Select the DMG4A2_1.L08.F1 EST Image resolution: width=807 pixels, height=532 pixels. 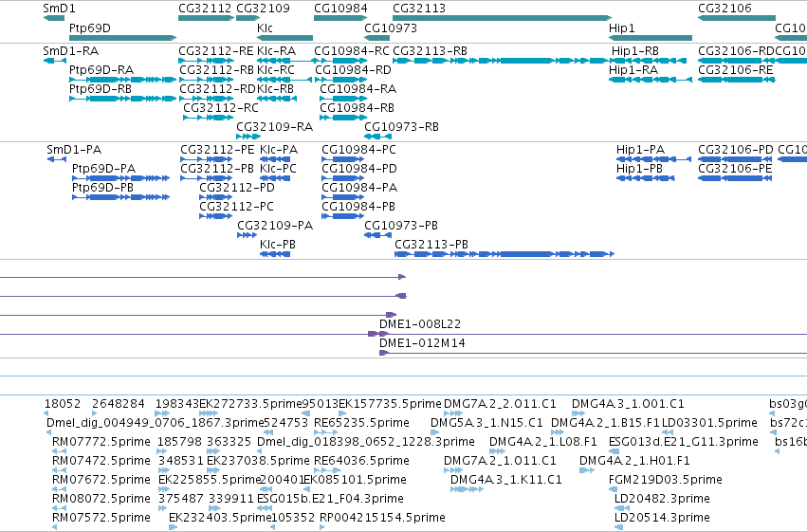click(x=497, y=451)
